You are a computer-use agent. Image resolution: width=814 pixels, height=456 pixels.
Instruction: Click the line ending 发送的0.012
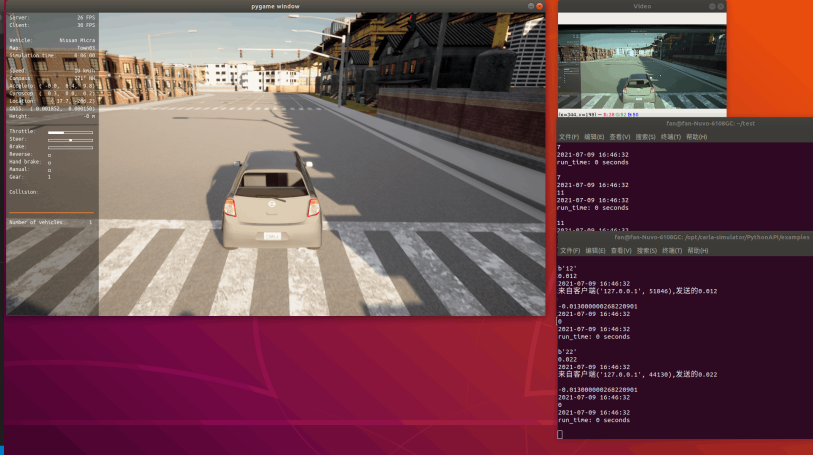[x=637, y=291]
